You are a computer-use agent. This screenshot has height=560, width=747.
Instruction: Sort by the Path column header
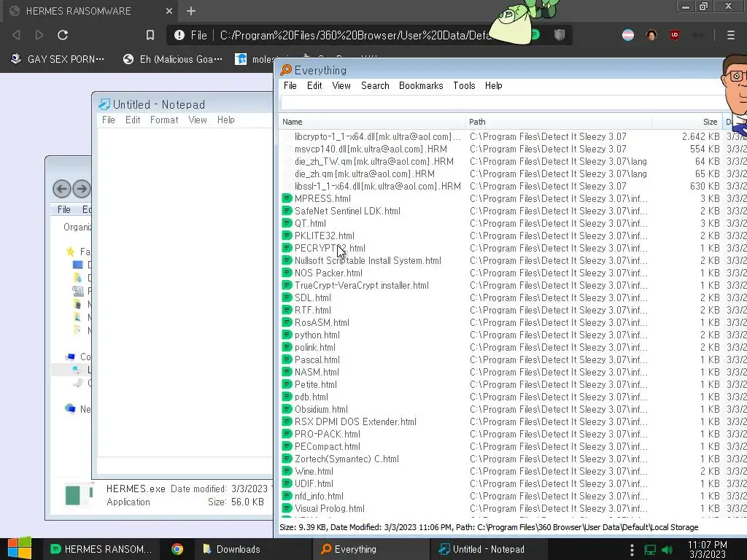tap(558, 122)
